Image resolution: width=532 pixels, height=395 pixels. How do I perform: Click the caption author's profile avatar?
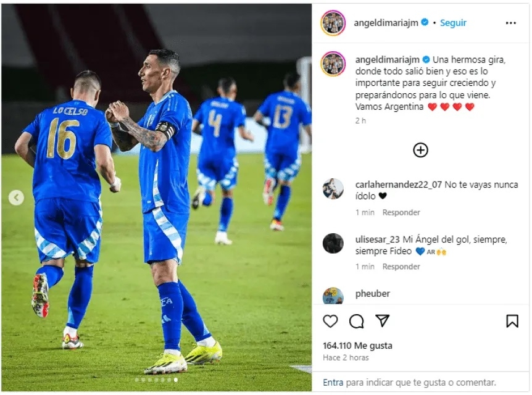(x=333, y=64)
